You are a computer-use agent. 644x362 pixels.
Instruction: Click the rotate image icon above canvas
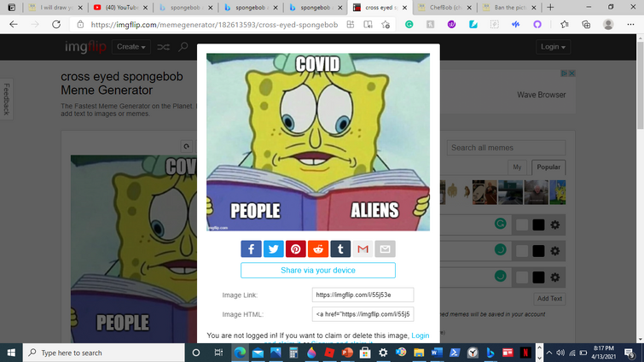click(187, 146)
